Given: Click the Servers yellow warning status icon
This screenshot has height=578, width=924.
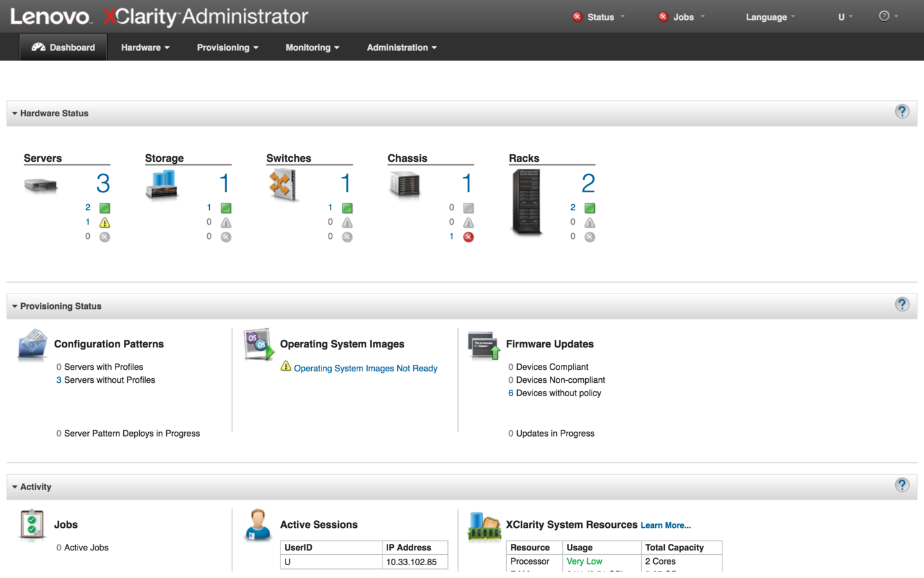Looking at the screenshot, I should [x=105, y=222].
